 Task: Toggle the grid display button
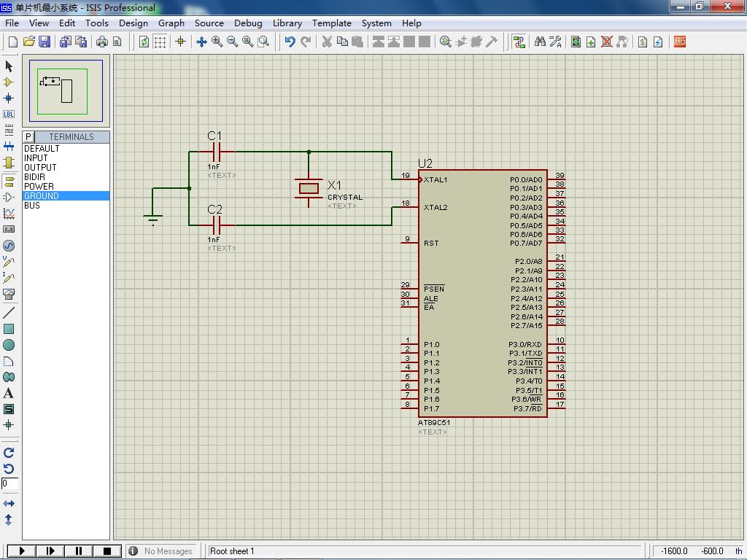click(160, 42)
